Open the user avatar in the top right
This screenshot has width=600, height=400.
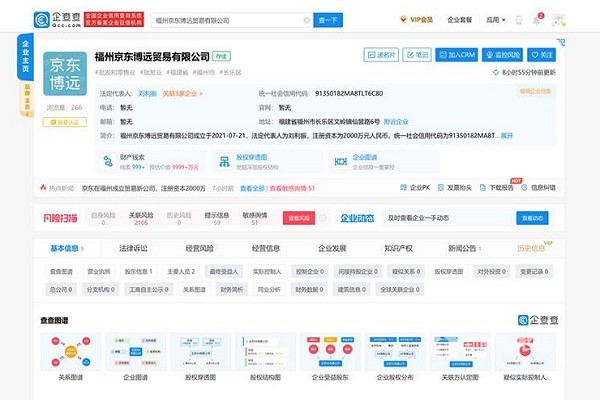(558, 20)
